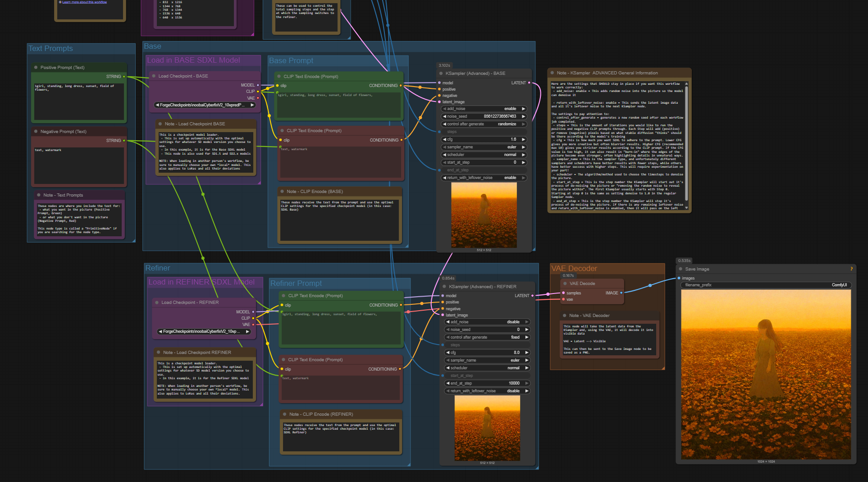Click the Refiner Prompt negative CLIP Text Encode text box
The width and height of the screenshot is (868, 482).
[x=340, y=388]
